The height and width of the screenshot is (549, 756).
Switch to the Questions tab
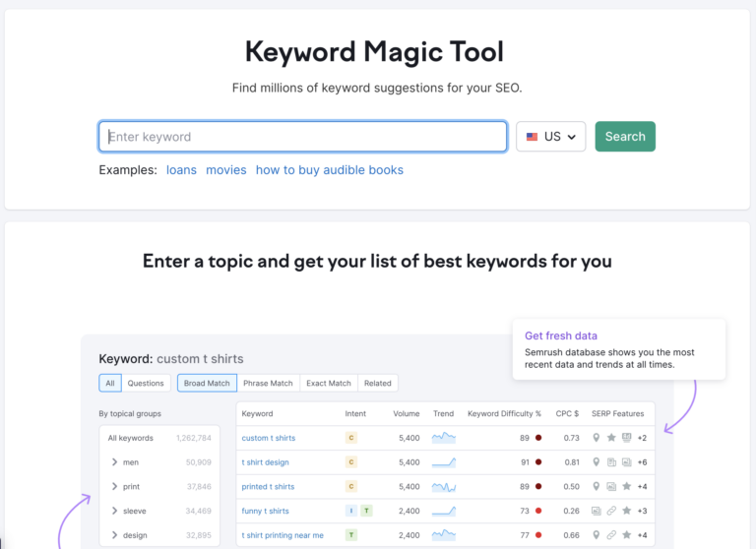point(146,383)
